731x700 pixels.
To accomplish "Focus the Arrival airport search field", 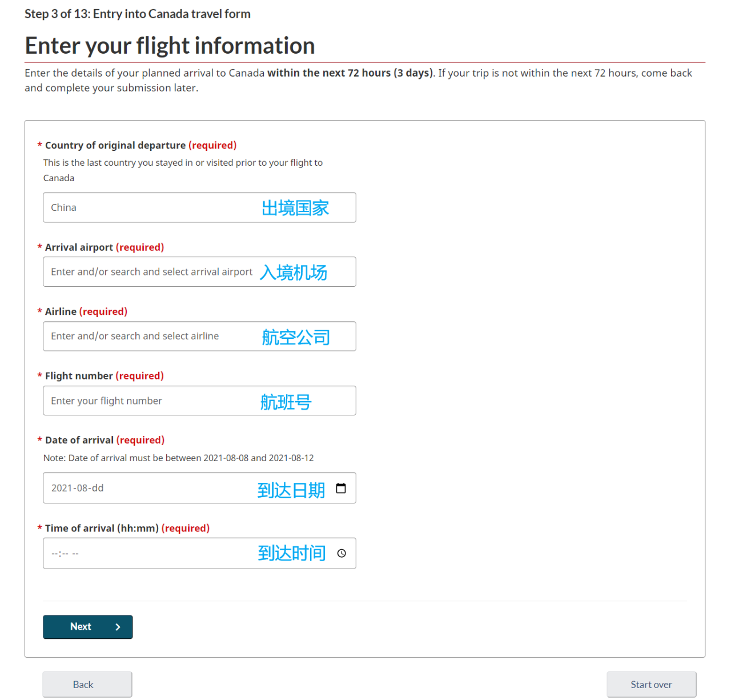I will coord(199,272).
